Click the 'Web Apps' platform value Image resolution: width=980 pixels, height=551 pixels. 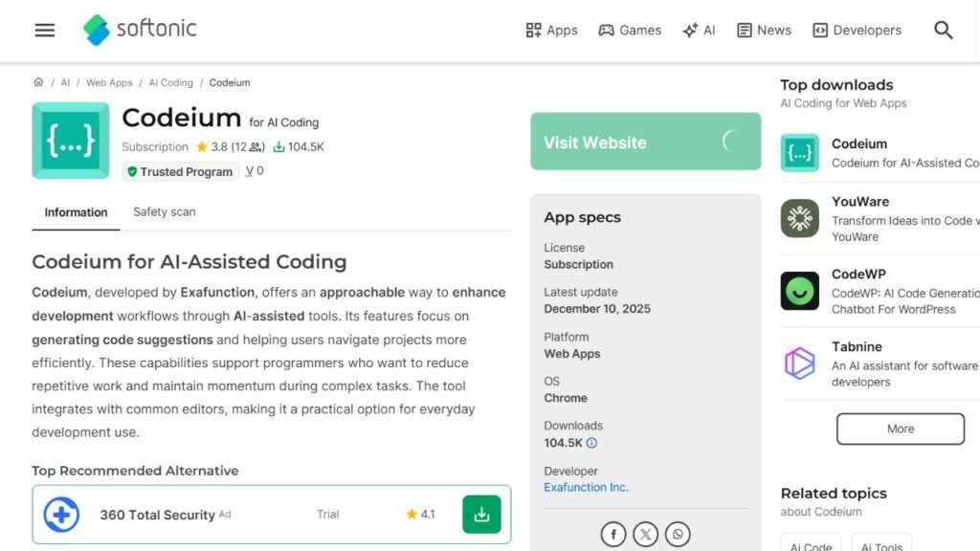(572, 354)
